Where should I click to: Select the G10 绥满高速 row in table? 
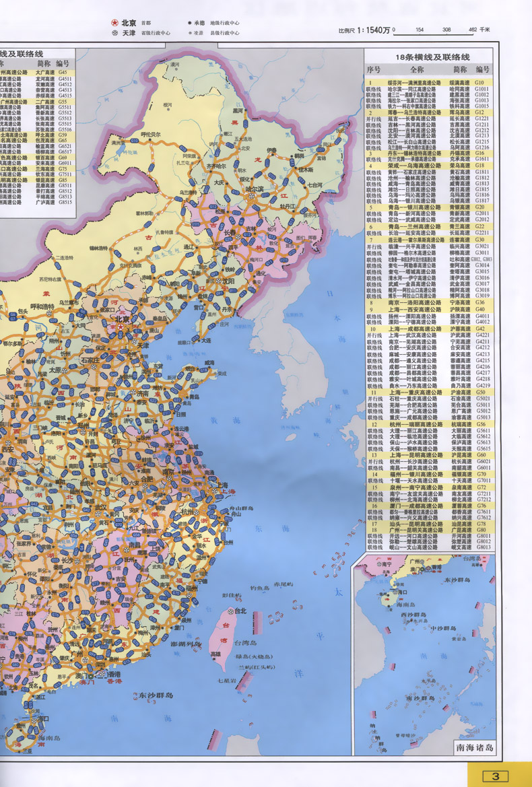(x=429, y=82)
